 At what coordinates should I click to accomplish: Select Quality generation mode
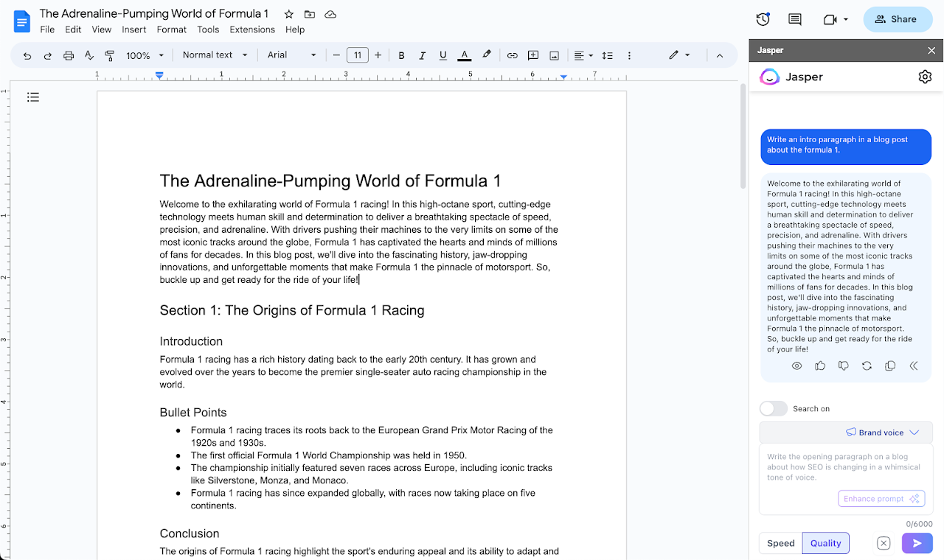coord(826,543)
